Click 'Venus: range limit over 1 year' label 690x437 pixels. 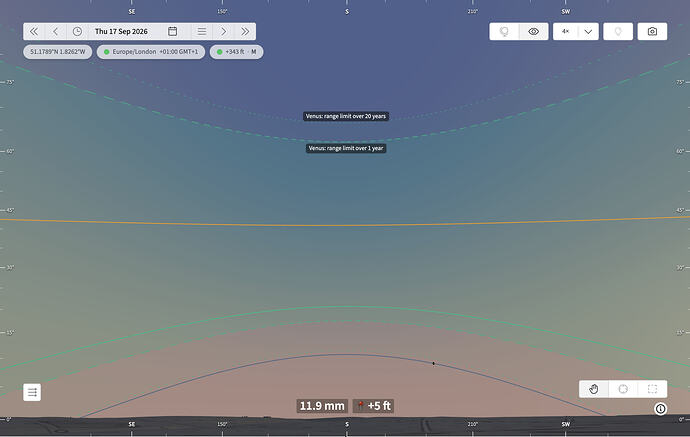click(x=346, y=148)
